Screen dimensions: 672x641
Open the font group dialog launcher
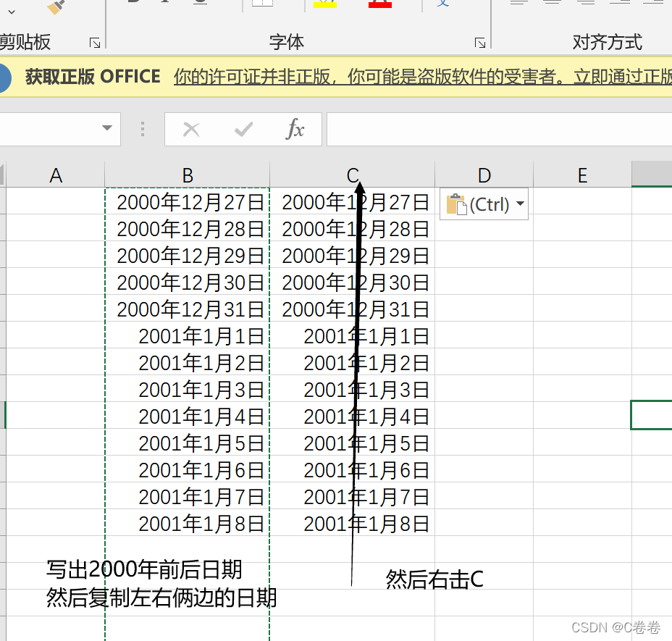click(x=480, y=43)
